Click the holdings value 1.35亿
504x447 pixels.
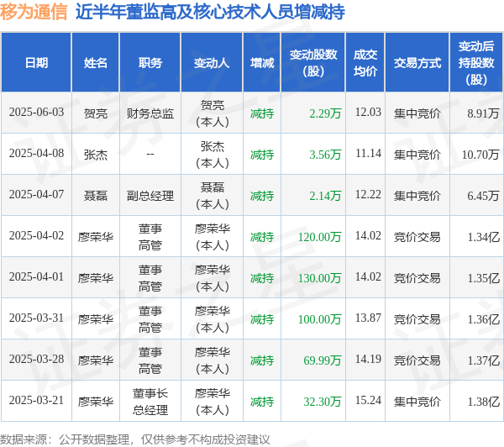click(484, 278)
